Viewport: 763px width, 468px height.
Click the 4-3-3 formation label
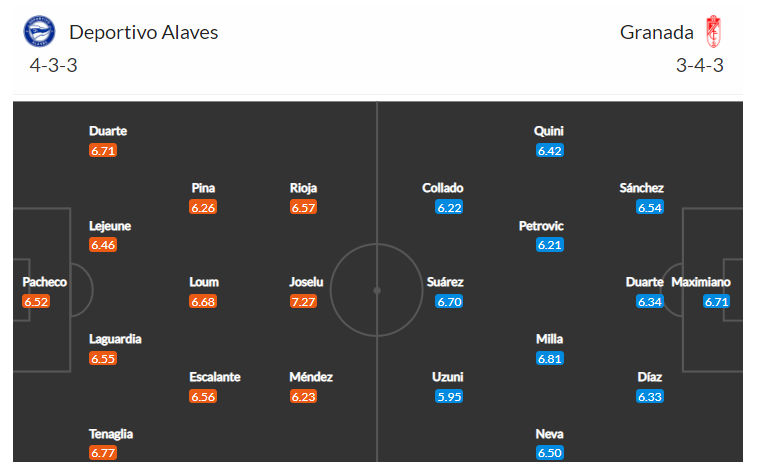(x=54, y=65)
